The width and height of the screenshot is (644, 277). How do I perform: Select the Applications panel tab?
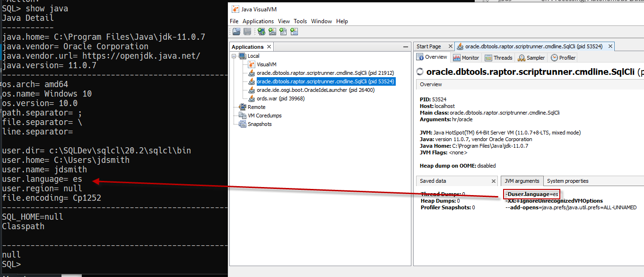point(251,47)
